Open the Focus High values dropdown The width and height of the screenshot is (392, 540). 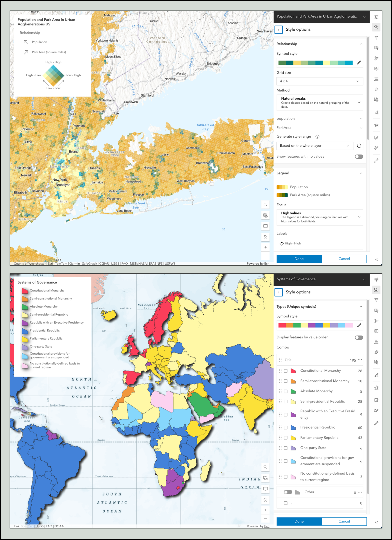pyautogui.click(x=320, y=217)
